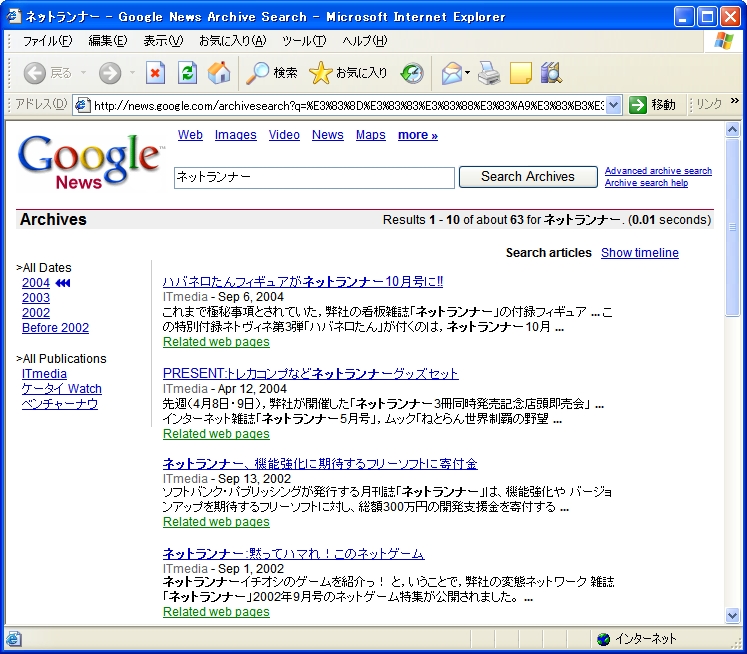Click the 移動 Go button
The width and height of the screenshot is (747, 654).
653,104
